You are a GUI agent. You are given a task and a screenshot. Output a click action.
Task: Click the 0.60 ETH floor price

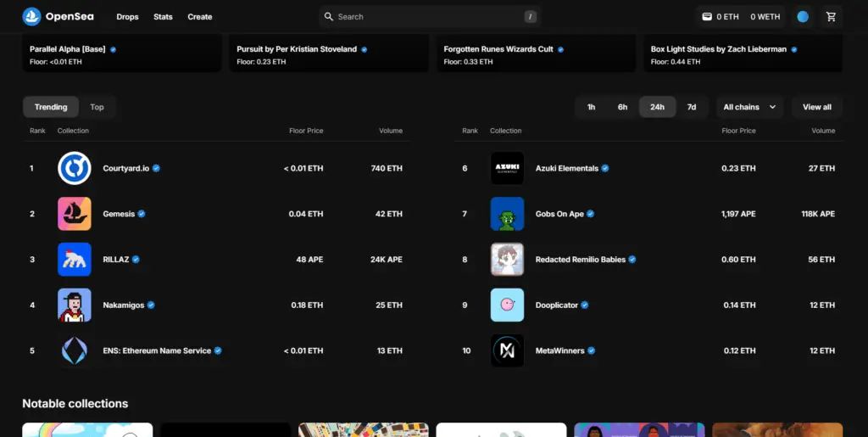[x=739, y=259]
